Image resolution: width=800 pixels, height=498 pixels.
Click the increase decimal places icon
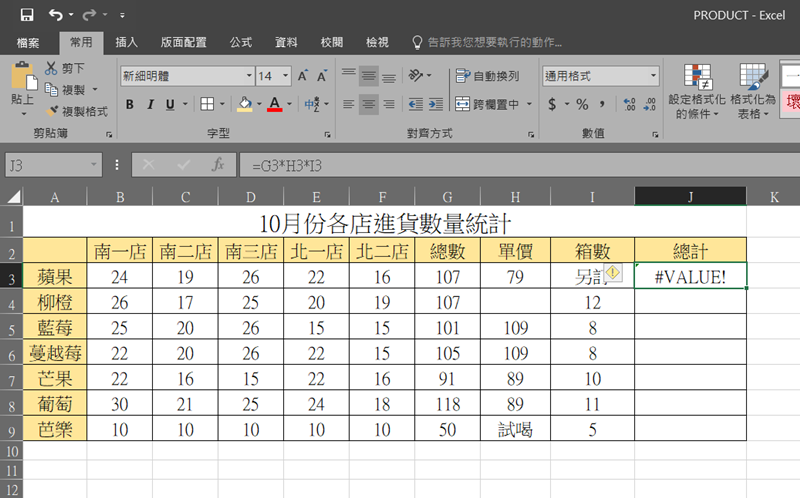point(630,104)
